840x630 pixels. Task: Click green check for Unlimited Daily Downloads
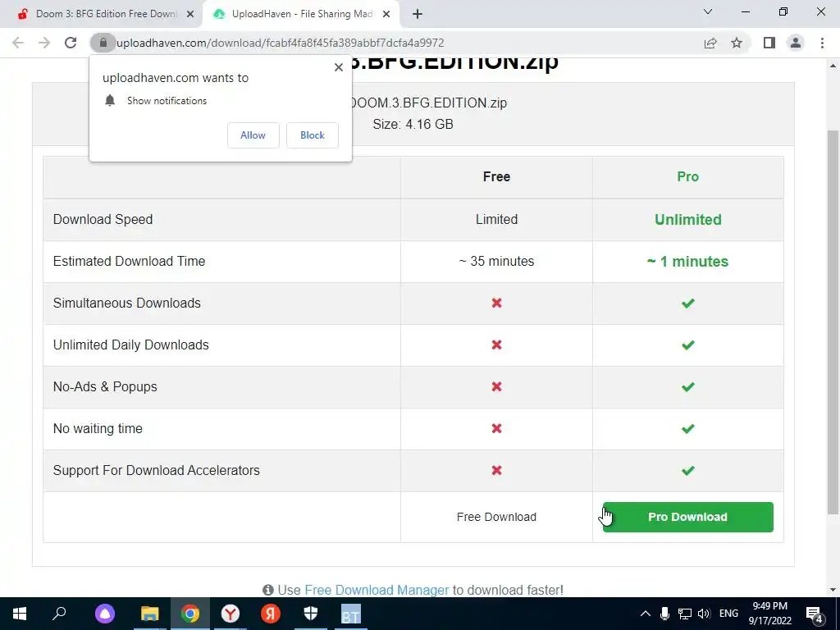(x=688, y=345)
